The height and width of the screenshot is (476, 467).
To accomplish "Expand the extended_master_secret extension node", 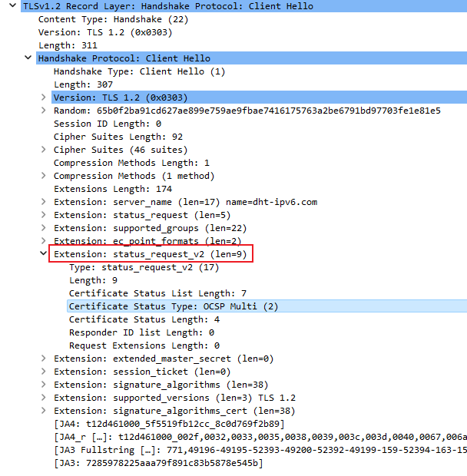I will coord(44,359).
